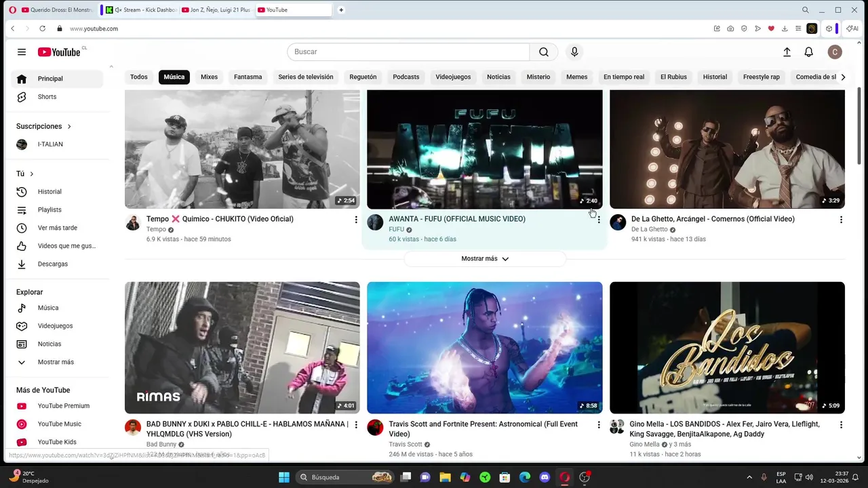Expand Mostrar más in sidebar Explorar
Viewport: 868px width, 488px height.
(57, 362)
